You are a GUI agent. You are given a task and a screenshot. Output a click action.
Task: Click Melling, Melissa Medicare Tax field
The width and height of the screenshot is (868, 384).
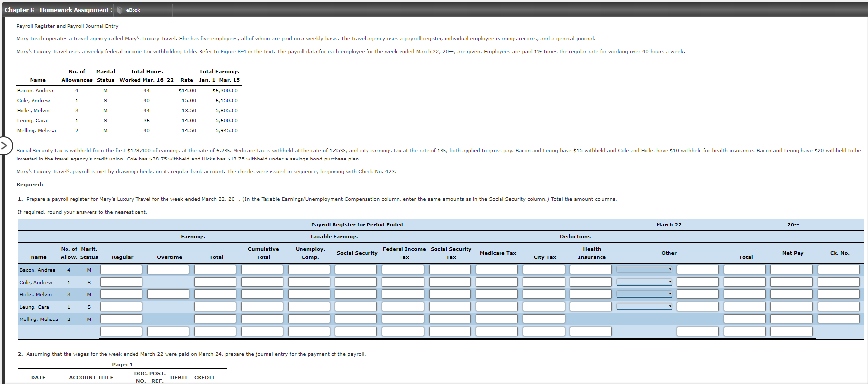click(x=497, y=319)
